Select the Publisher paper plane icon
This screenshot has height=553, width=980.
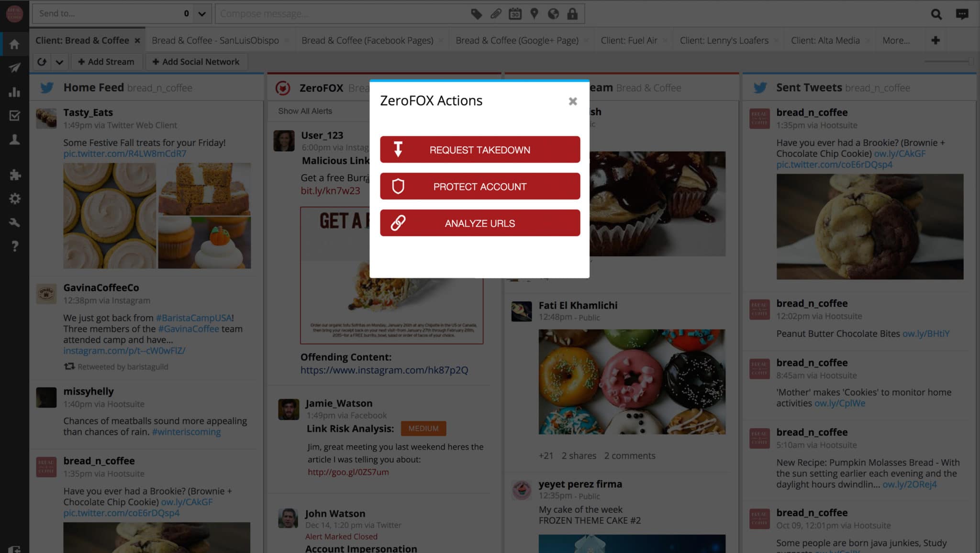pyautogui.click(x=14, y=67)
